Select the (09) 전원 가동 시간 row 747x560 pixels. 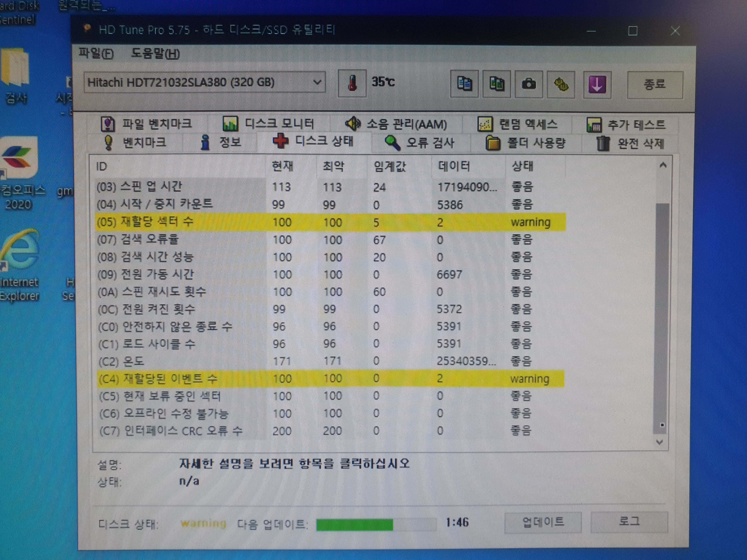coord(330,274)
